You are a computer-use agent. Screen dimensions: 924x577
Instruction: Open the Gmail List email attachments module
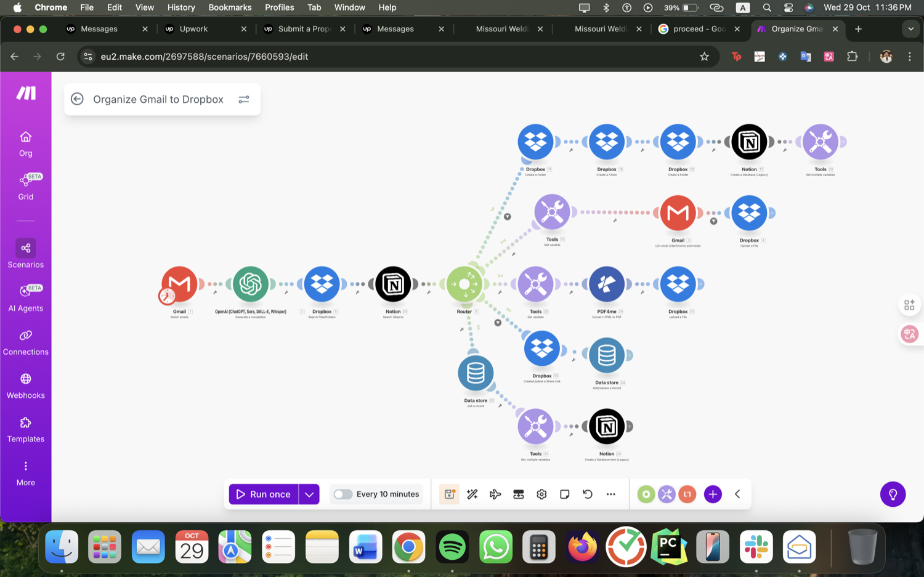point(678,212)
